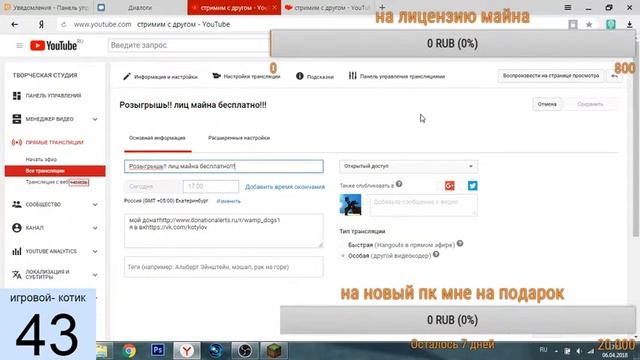This screenshot has height=360, width=640.
Task: Open the browser menu lines icon
Action: click(568, 7)
